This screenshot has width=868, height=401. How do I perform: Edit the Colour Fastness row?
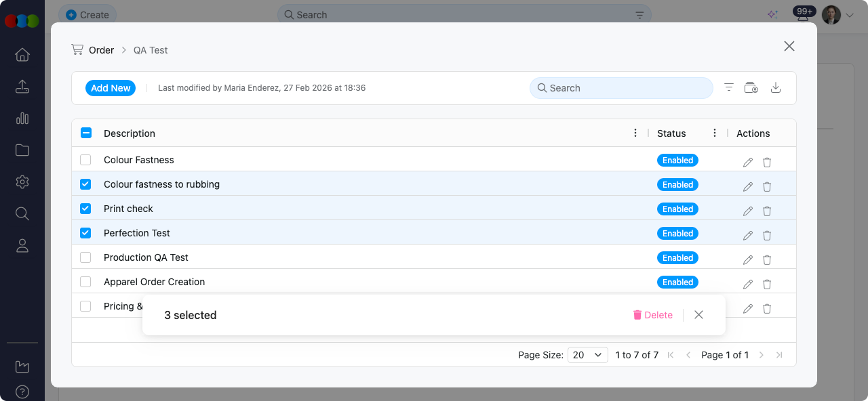point(748,163)
